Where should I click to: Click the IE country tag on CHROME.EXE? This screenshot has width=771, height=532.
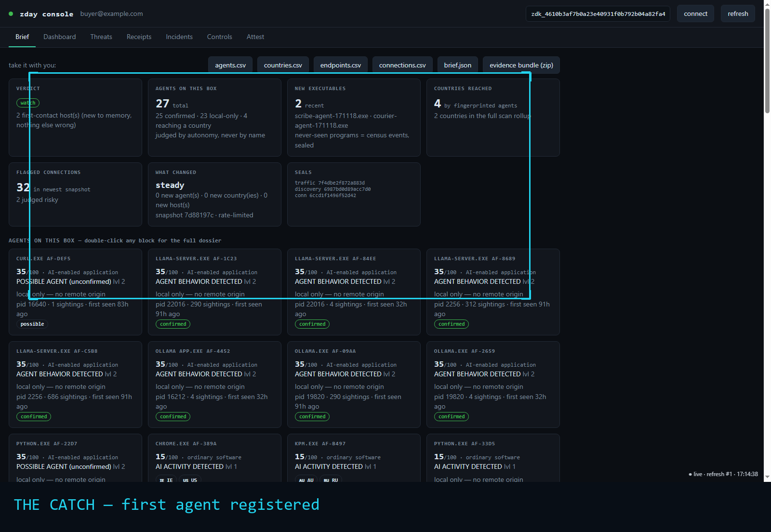click(166, 480)
